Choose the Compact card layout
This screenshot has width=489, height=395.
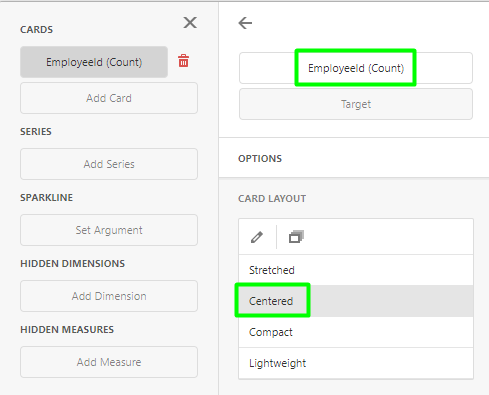pyautogui.click(x=356, y=332)
